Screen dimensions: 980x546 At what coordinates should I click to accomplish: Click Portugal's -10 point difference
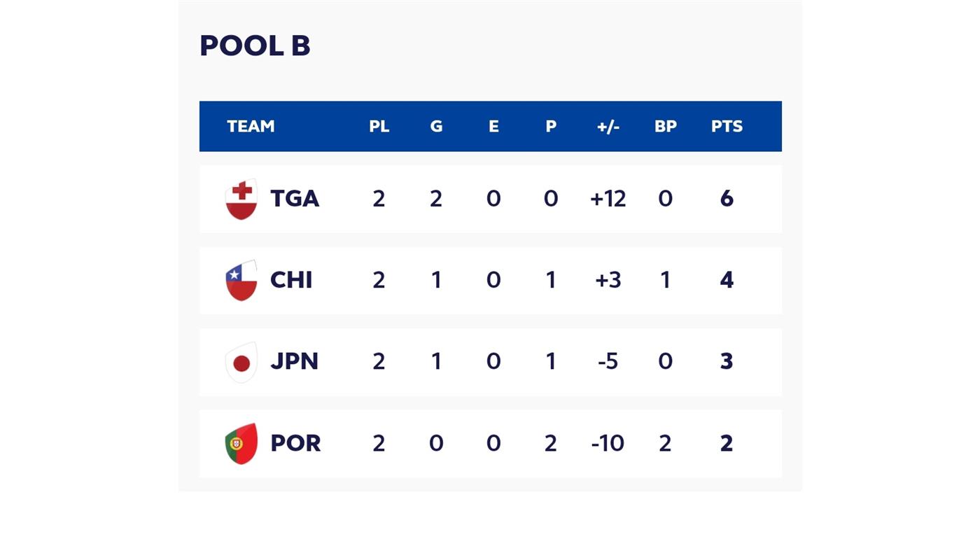tap(608, 443)
